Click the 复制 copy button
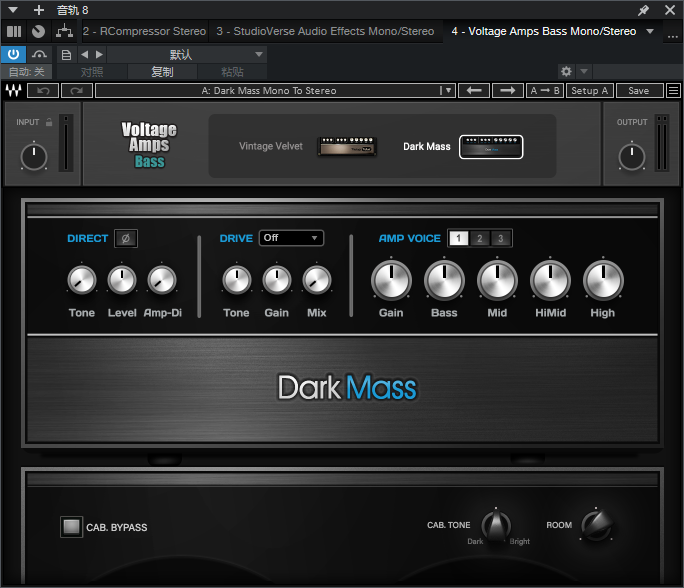This screenshot has height=588, width=684. click(162, 72)
